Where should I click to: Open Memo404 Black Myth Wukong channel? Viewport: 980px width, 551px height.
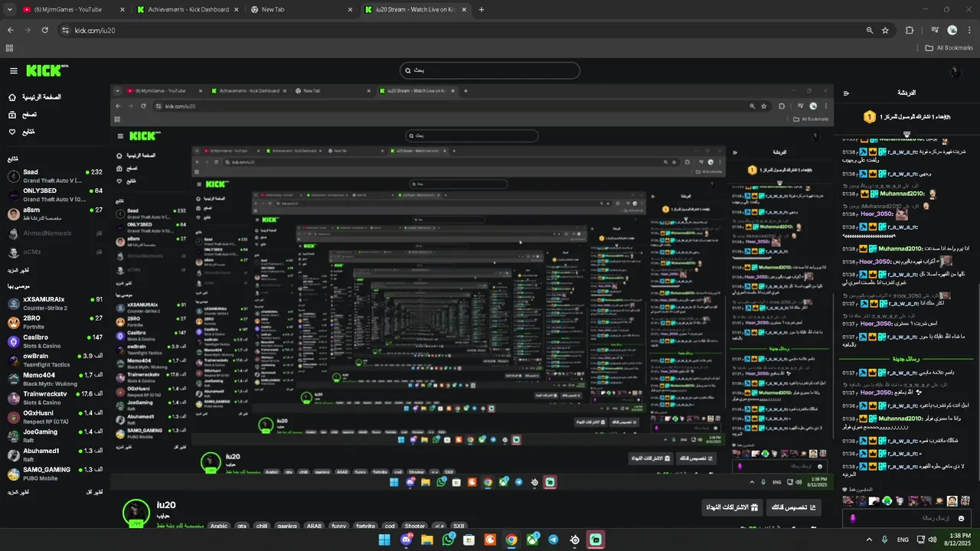point(54,379)
